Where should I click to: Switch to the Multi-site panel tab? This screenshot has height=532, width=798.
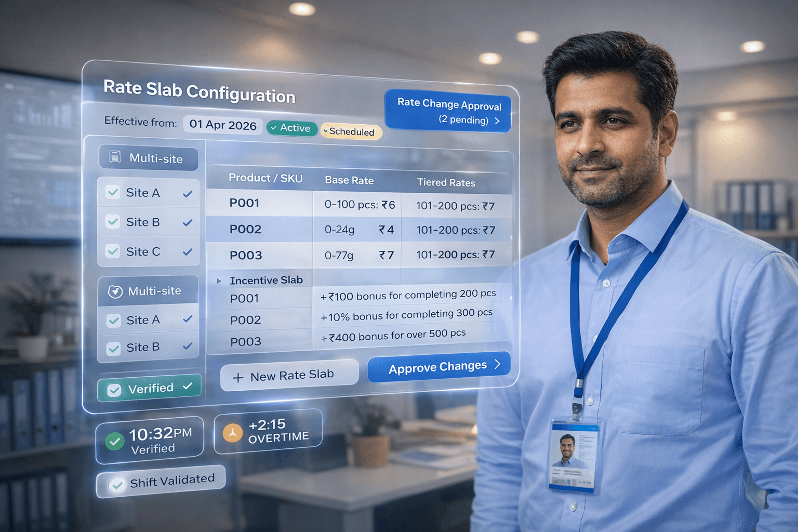pyautogui.click(x=148, y=158)
